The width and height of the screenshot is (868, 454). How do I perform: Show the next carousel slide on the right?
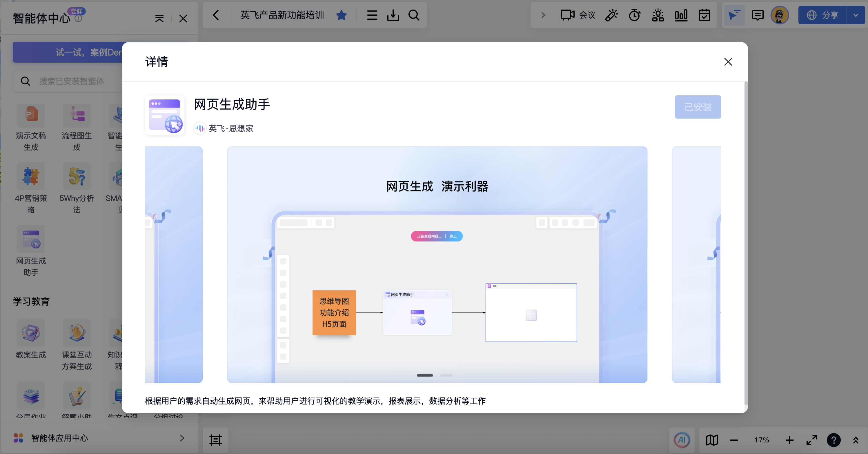[x=696, y=265]
